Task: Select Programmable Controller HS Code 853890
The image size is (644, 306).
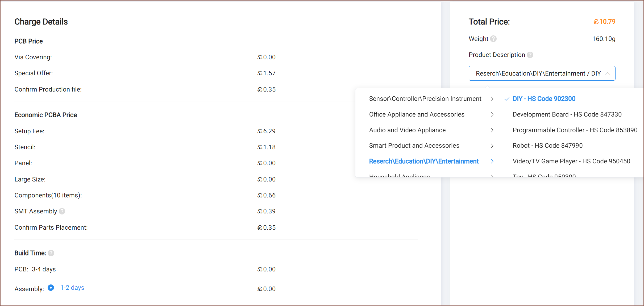Action: click(575, 130)
